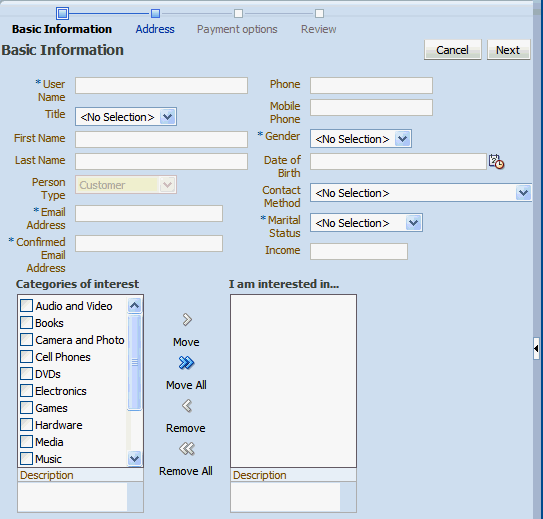Click the single-arrow Remove icon
The image size is (543, 519).
coord(187,406)
